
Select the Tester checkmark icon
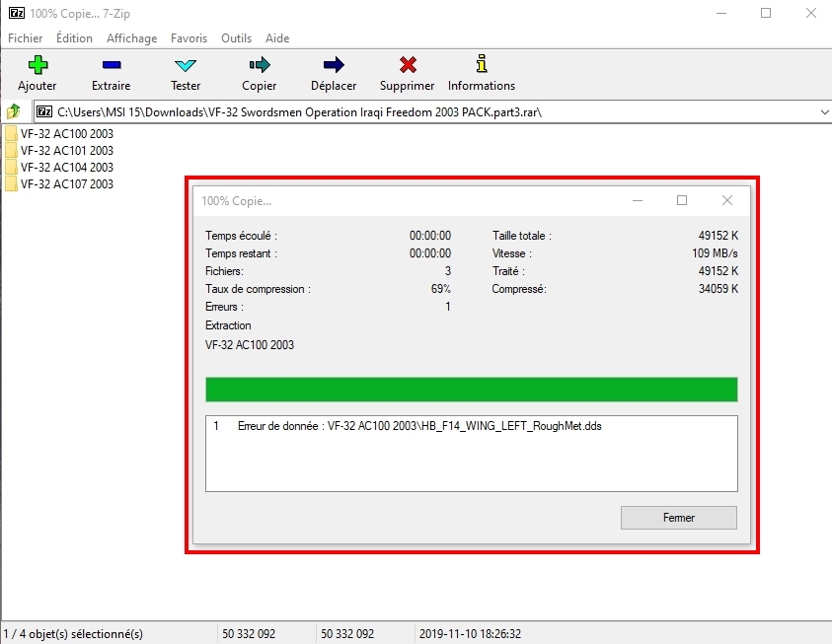(x=186, y=65)
